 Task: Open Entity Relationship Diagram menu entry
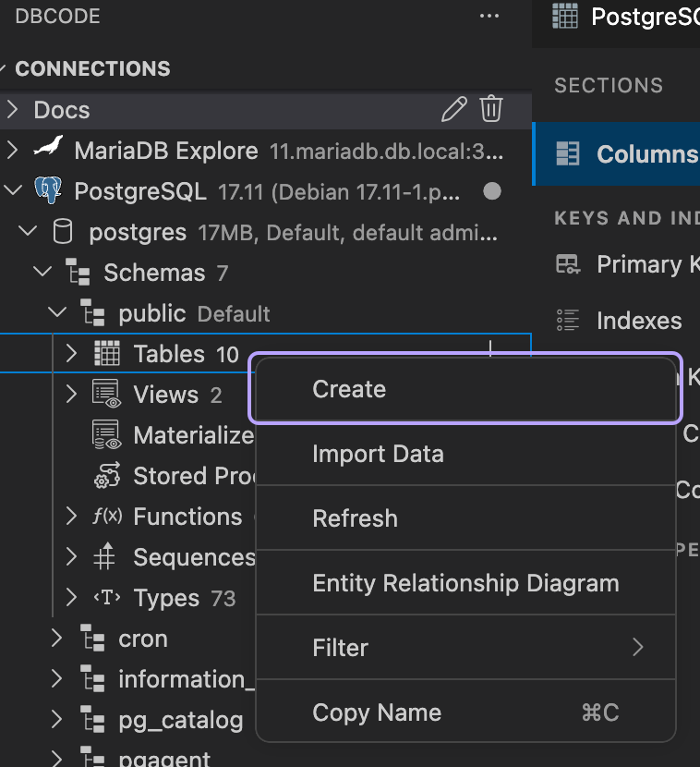465,583
